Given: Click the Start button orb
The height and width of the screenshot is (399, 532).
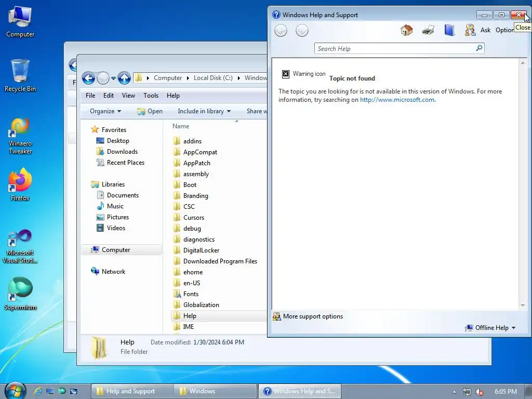Looking at the screenshot, I should point(15,391).
